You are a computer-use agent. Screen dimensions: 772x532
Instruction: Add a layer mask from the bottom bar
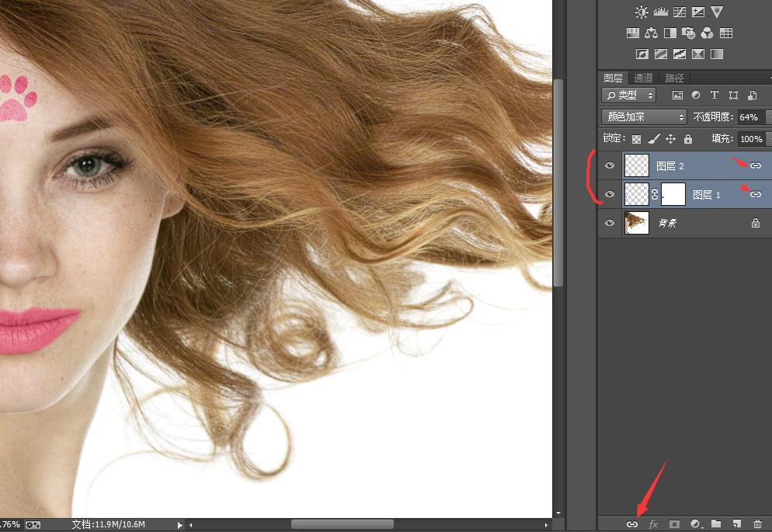674,524
